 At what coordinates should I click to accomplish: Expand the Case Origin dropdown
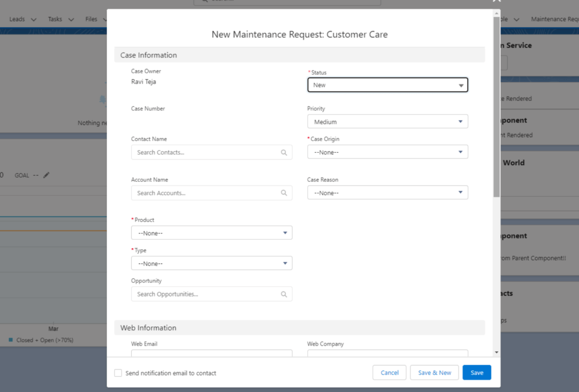point(387,152)
